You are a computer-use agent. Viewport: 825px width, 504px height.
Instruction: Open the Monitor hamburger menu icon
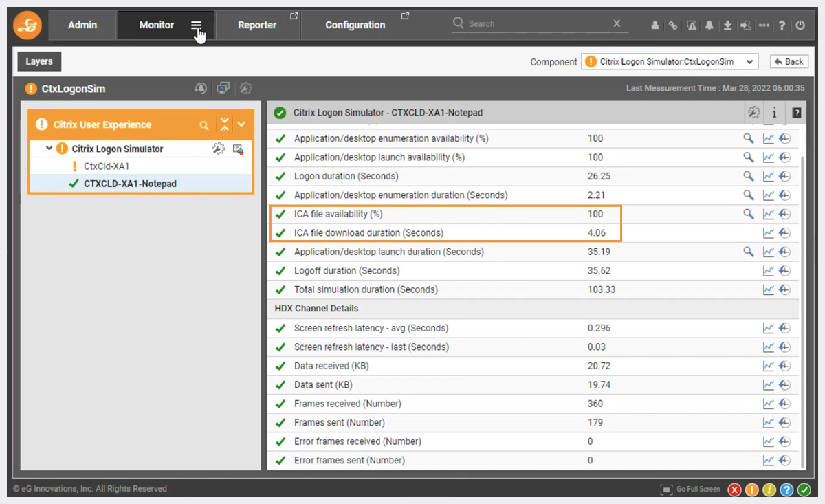(197, 25)
